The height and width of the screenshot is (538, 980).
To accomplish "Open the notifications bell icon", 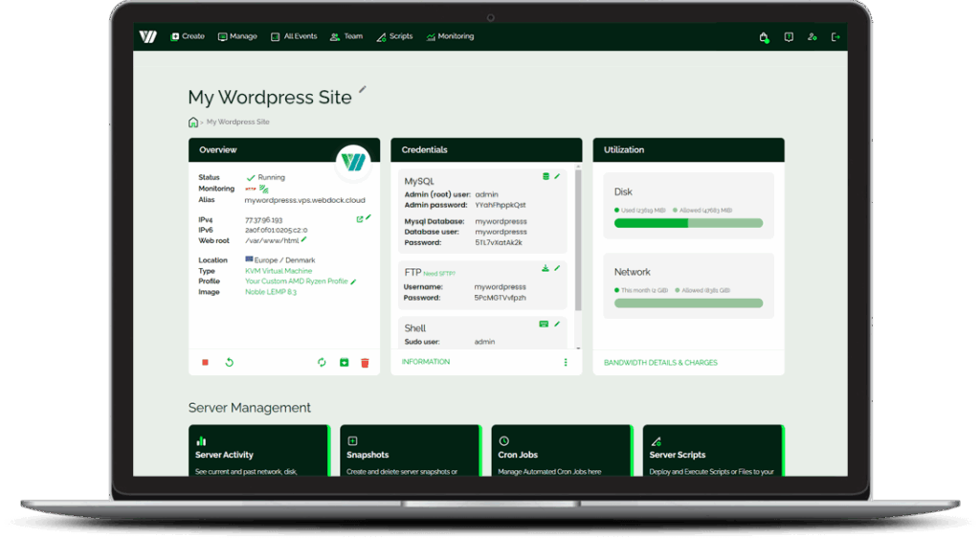I will tap(764, 37).
